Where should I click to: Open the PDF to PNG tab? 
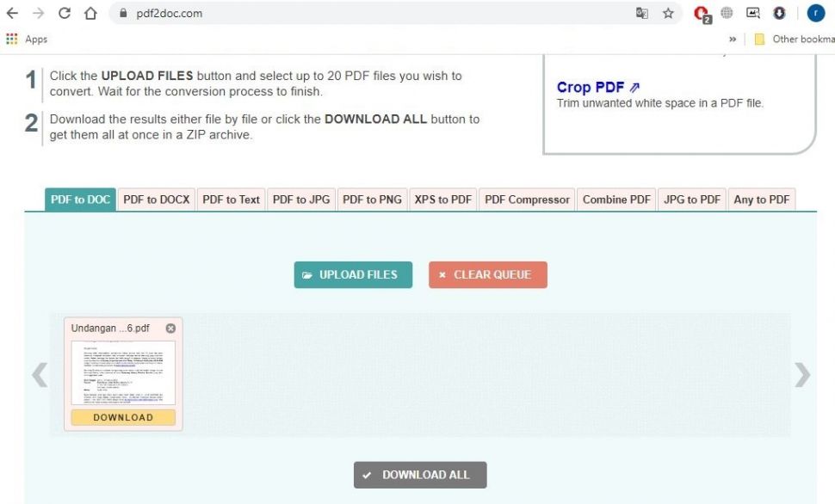(372, 200)
